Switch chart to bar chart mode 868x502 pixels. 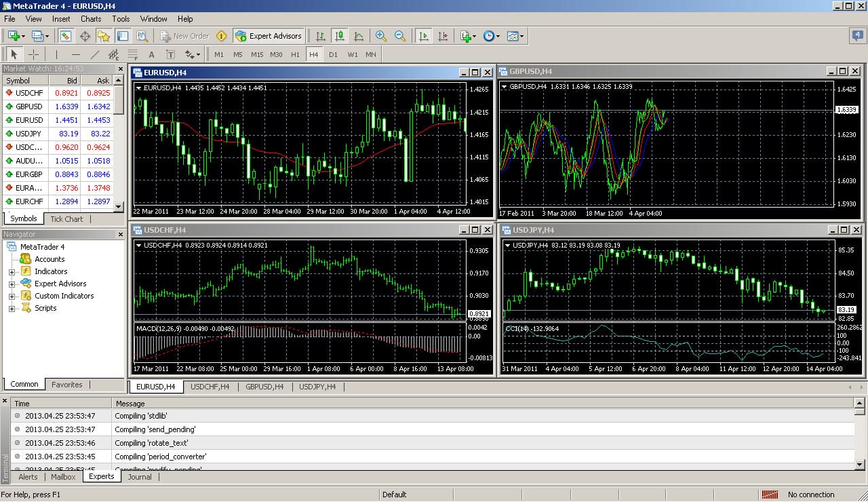click(320, 36)
